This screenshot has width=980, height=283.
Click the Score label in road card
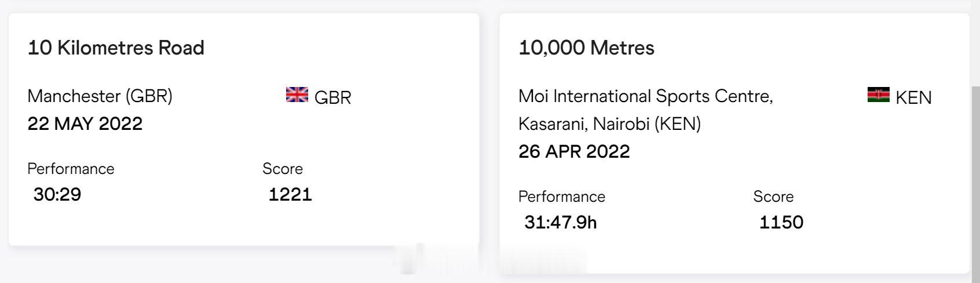(283, 169)
